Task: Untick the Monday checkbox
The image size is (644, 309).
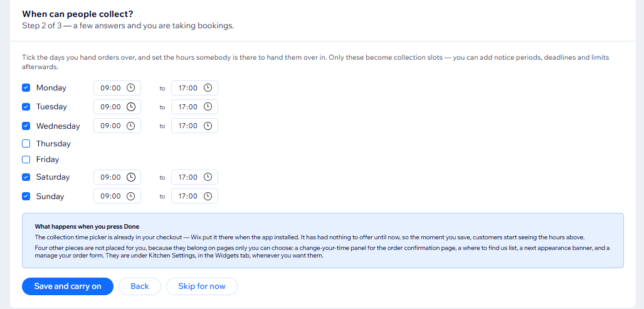Action: (x=26, y=88)
